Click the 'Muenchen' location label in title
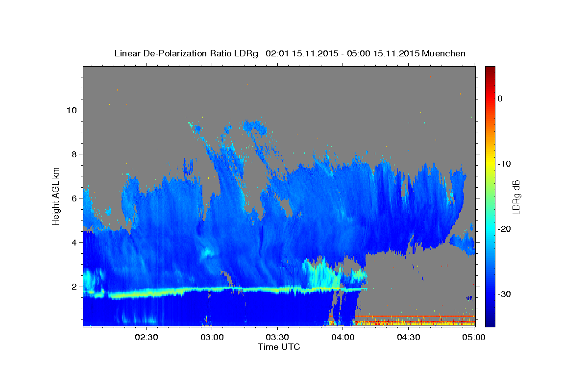The width and height of the screenshot is (588, 392). 444,53
